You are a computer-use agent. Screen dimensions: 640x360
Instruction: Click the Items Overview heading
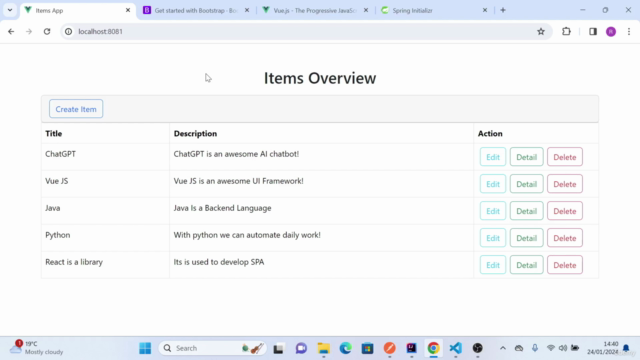320,78
